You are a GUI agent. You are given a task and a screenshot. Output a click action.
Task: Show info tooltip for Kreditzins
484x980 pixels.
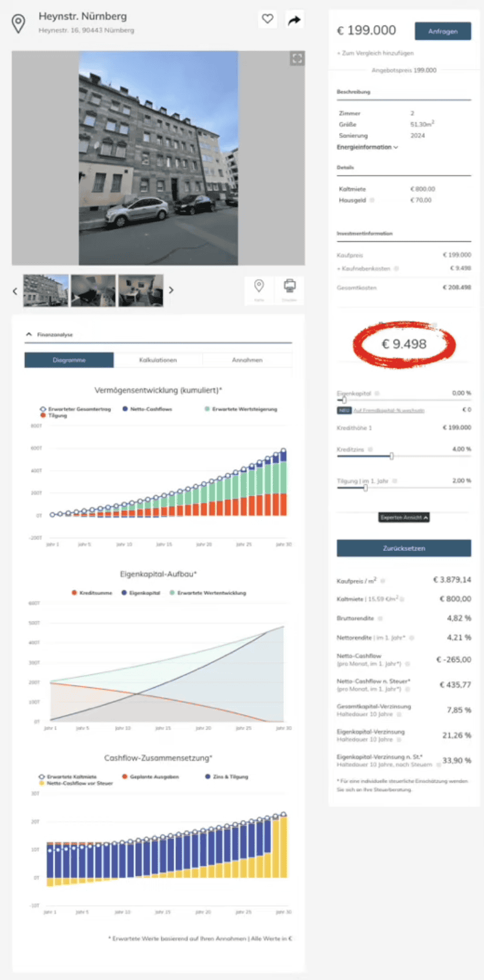pyautogui.click(x=370, y=449)
